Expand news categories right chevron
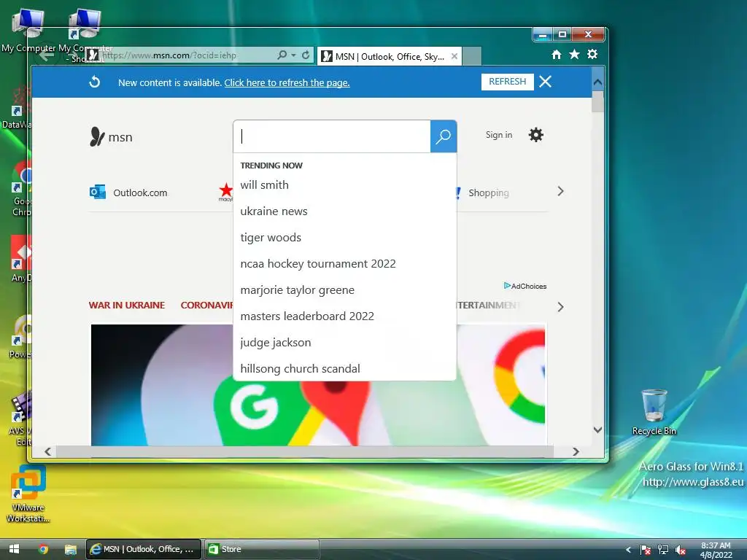747x560 pixels. 561,307
